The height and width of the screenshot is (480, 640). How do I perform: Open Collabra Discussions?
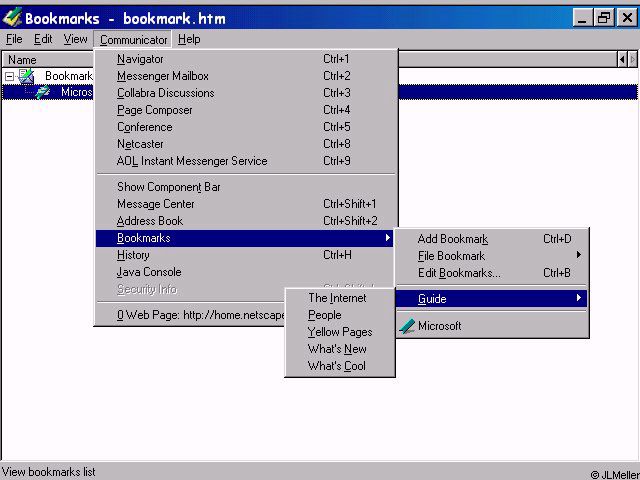coord(246,93)
